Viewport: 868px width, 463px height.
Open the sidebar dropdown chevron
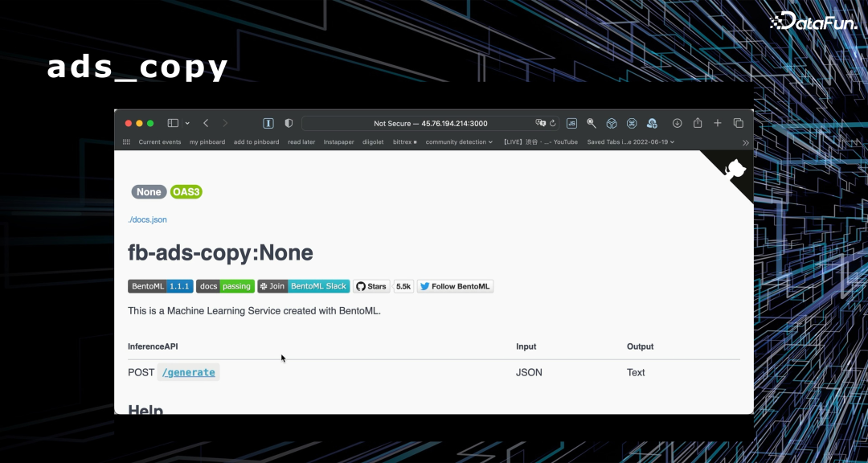187,123
